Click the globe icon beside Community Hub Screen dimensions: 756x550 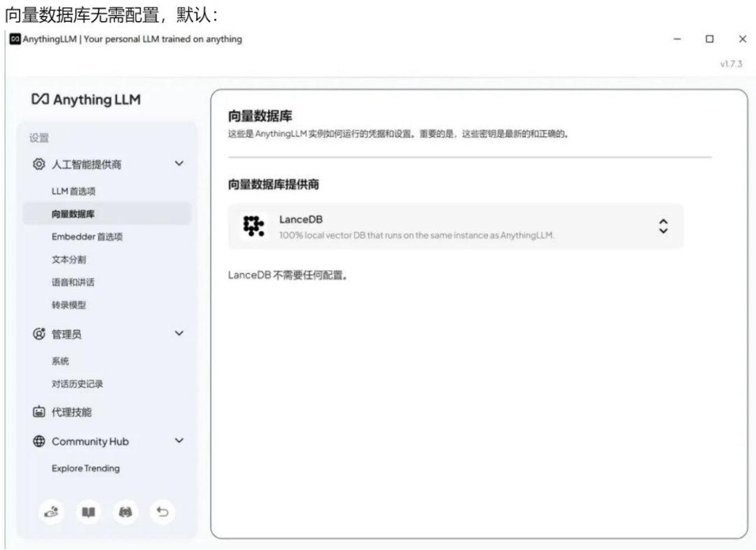click(x=38, y=441)
